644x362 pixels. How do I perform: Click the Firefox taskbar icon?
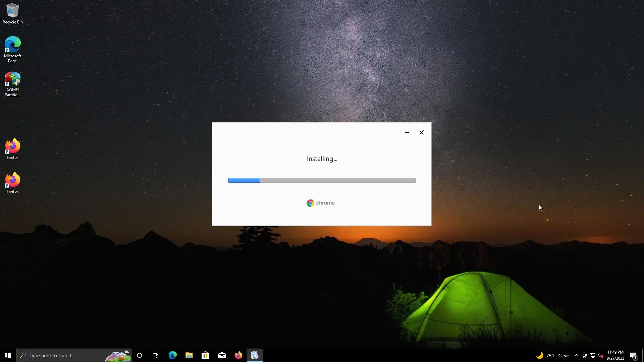(238, 355)
